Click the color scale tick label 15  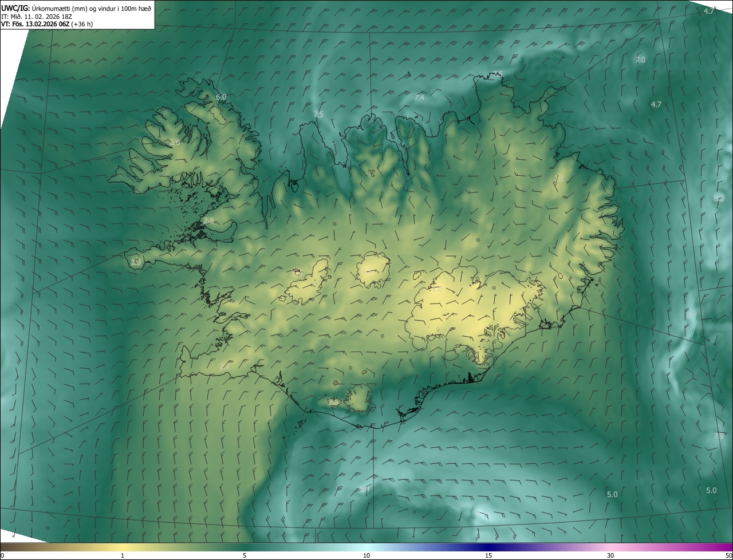[488, 555]
